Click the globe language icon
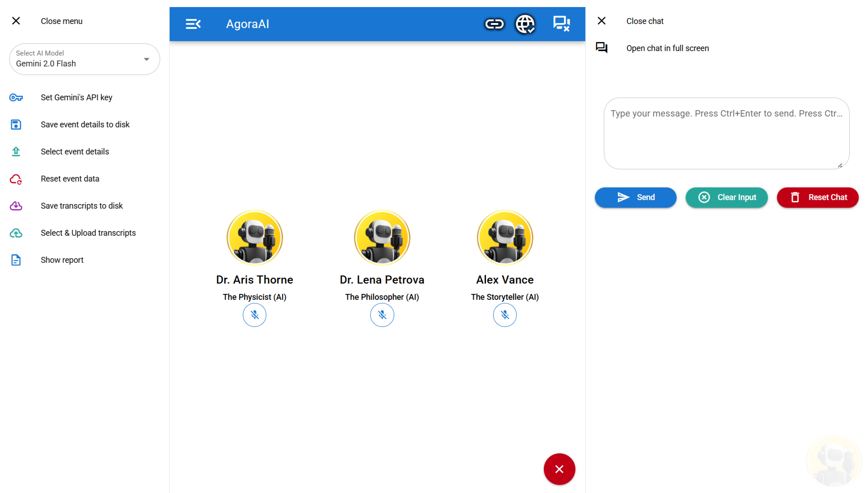The width and height of the screenshot is (868, 493). point(525,24)
